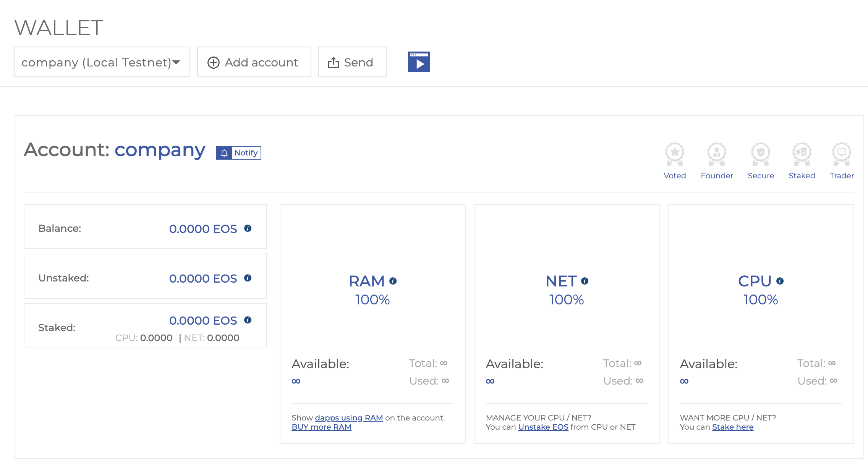Toggle the Balance info icon
Viewport: 868px width, 469px height.
pos(248,228)
